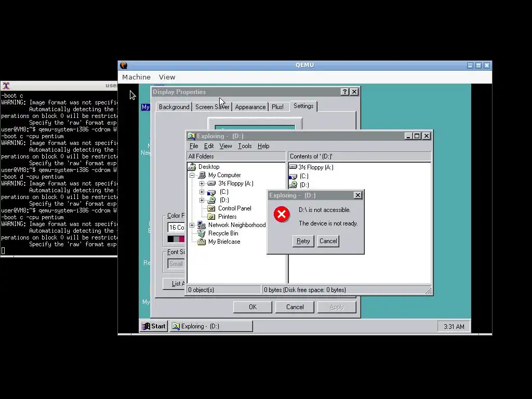Screen dimensions: 532x399
Task: Open the Control Panel folder icon
Action: tap(211, 208)
